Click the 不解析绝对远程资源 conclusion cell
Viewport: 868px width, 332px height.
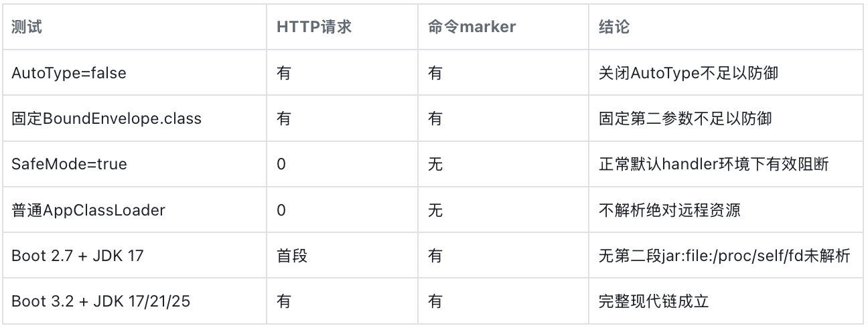pos(726,210)
